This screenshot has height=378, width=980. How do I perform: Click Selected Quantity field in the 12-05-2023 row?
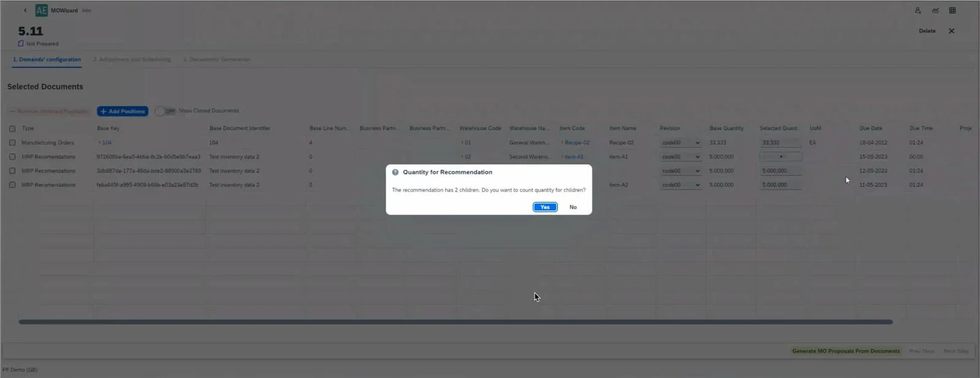(780, 171)
